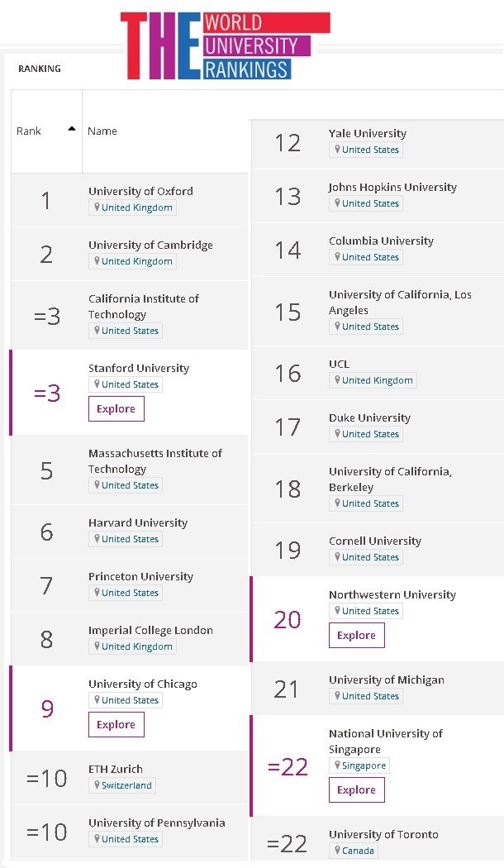Click the pin icon under Yale University
Viewport: 504px width, 868px height.
[x=336, y=150]
